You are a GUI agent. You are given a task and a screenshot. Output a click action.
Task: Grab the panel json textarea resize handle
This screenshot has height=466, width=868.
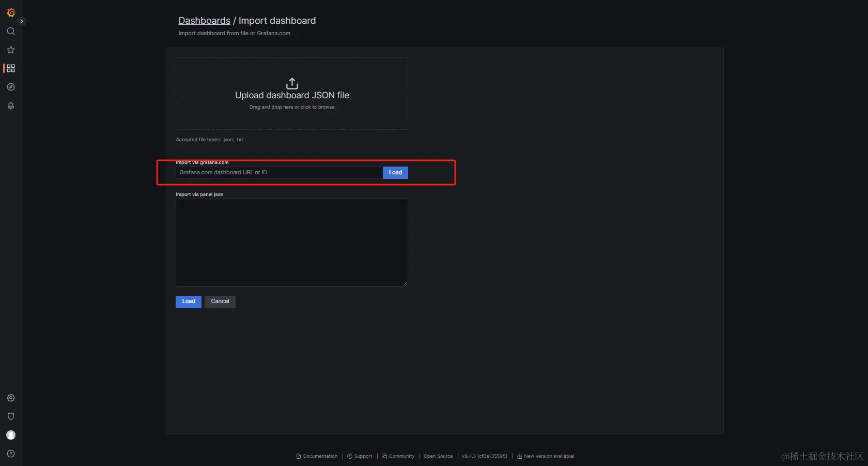406,284
